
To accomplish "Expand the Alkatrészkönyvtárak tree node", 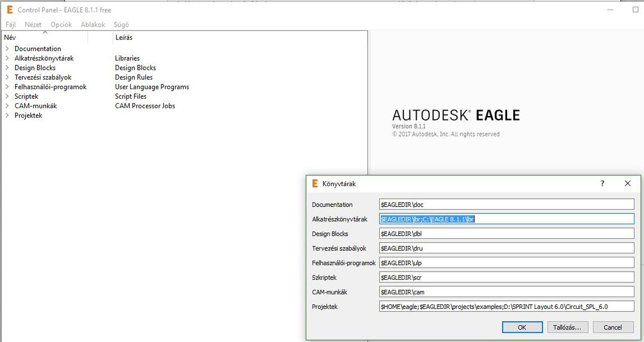I will pos(7,58).
